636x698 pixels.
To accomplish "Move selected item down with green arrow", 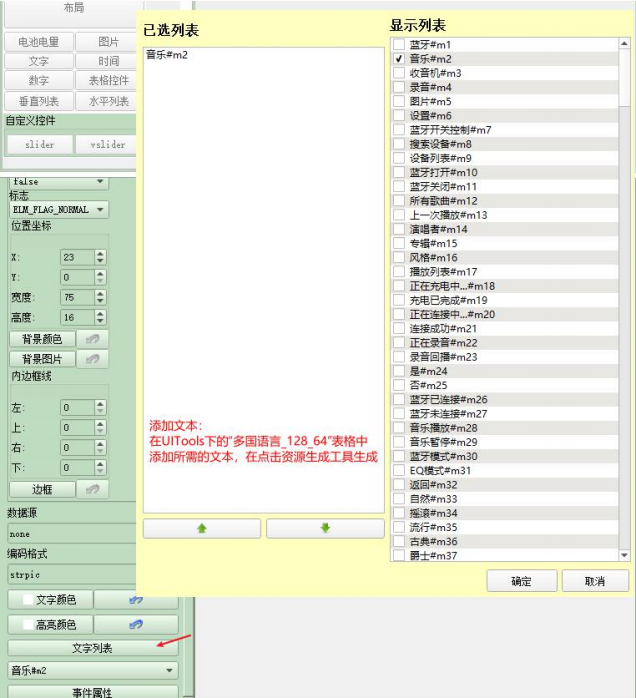I will [325, 528].
